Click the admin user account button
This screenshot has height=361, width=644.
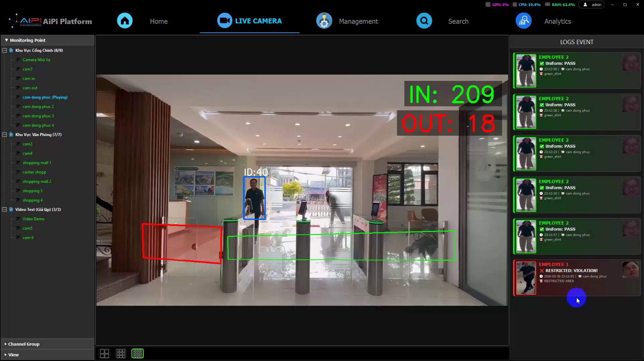pos(592,5)
